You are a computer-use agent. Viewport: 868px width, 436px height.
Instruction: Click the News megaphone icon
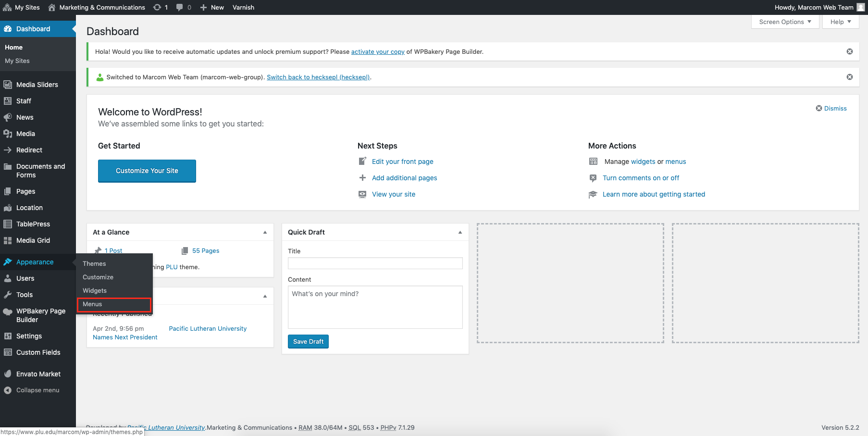point(8,117)
